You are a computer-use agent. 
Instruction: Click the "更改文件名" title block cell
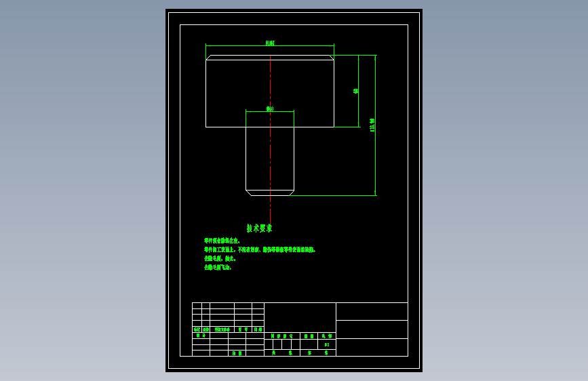tap(222, 329)
